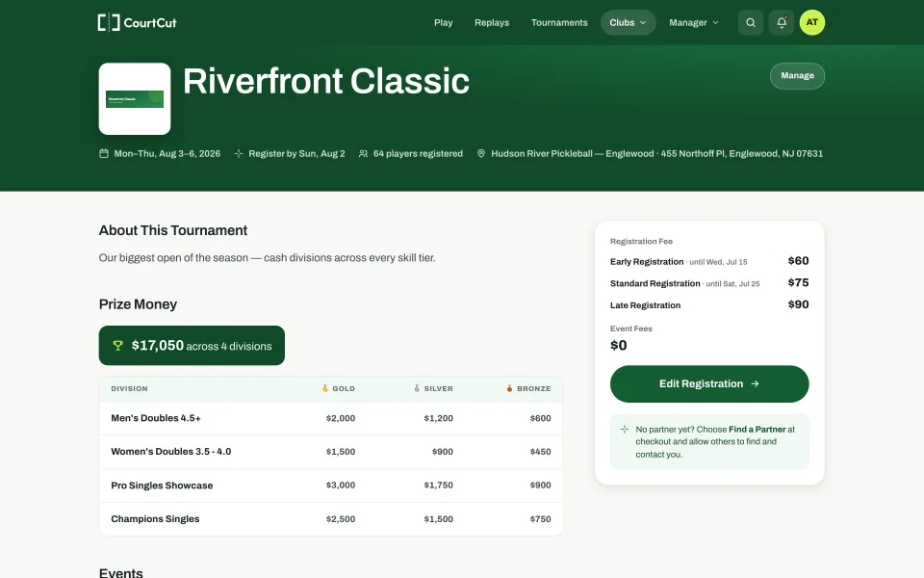Click the calendar icon beside tournament dates
Screen dimensions: 924x578
click(x=104, y=153)
